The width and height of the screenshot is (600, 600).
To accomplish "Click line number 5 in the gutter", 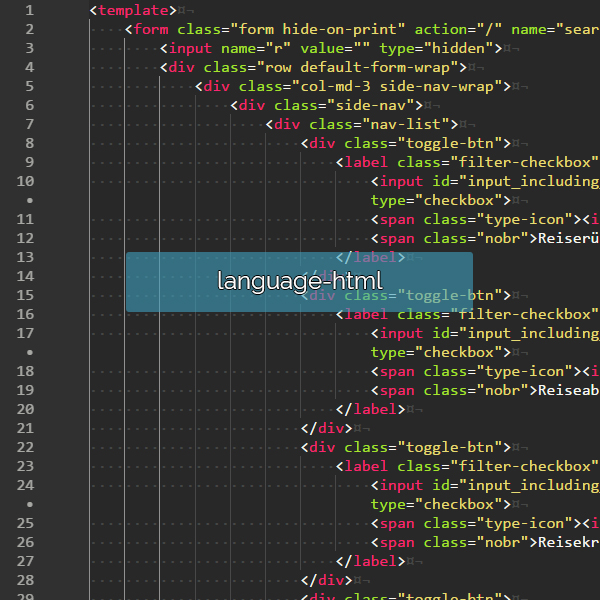I will pos(29,86).
